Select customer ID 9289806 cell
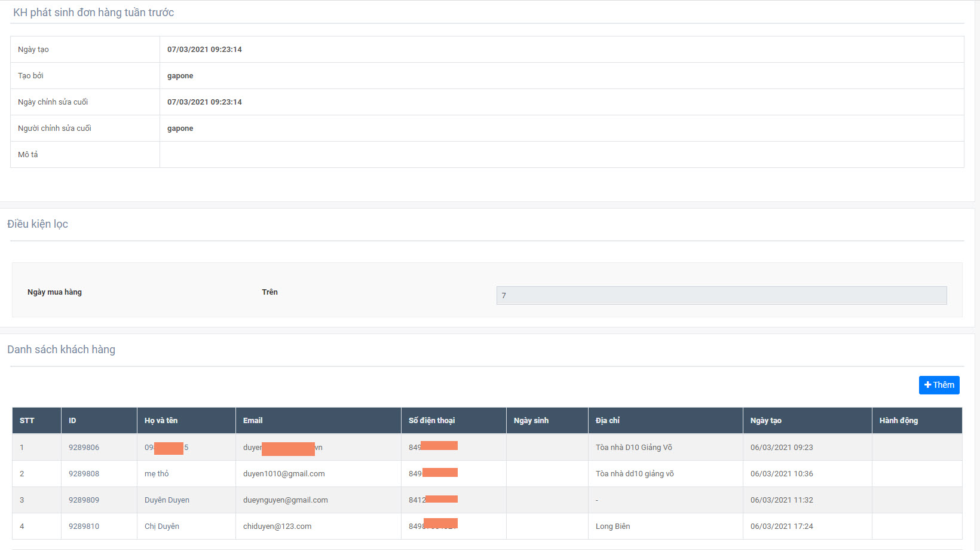Image resolution: width=980 pixels, height=551 pixels. [x=84, y=448]
